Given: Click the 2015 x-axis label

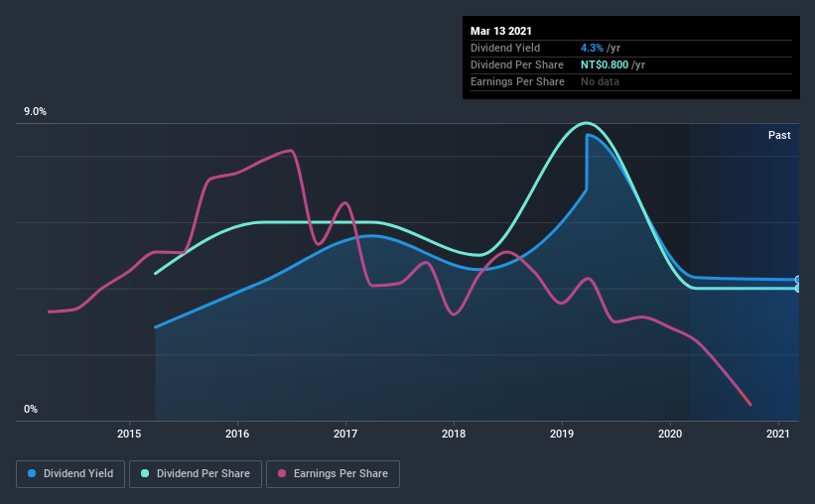Looking at the screenshot, I should tap(129, 434).
